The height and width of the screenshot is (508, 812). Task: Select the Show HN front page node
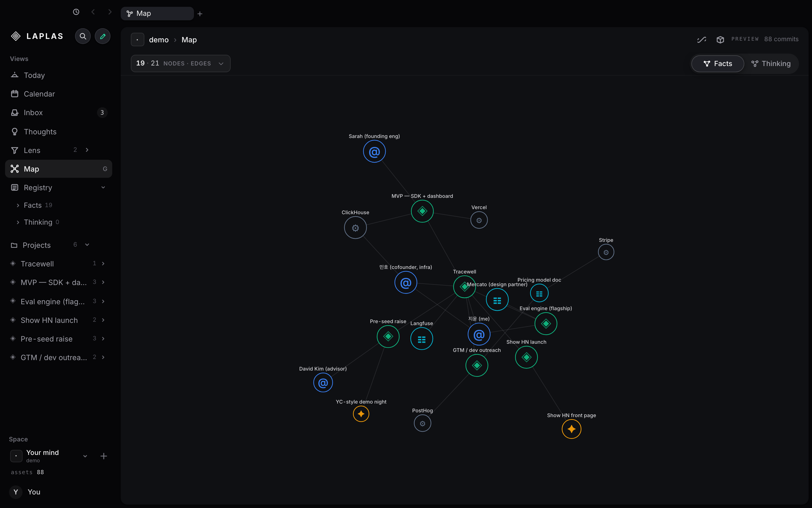[572, 429]
